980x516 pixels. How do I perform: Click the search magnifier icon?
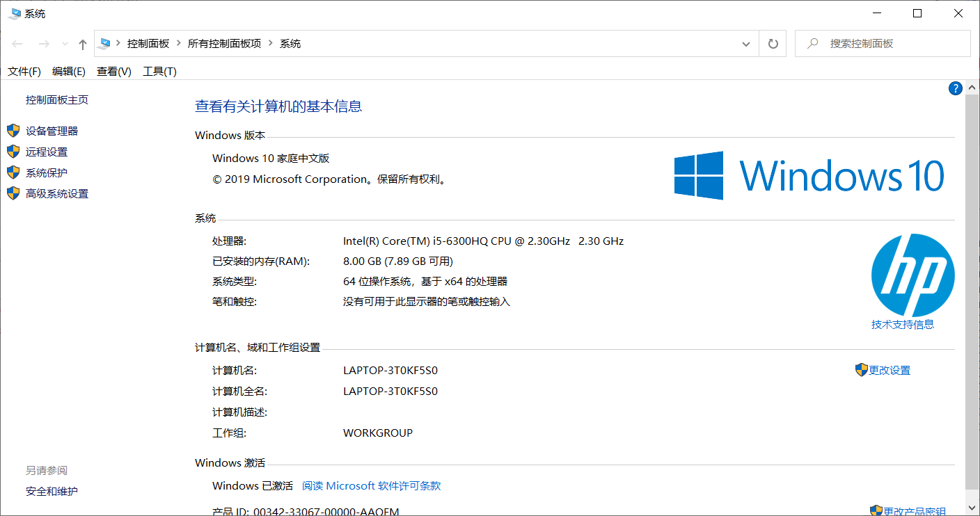click(812, 43)
